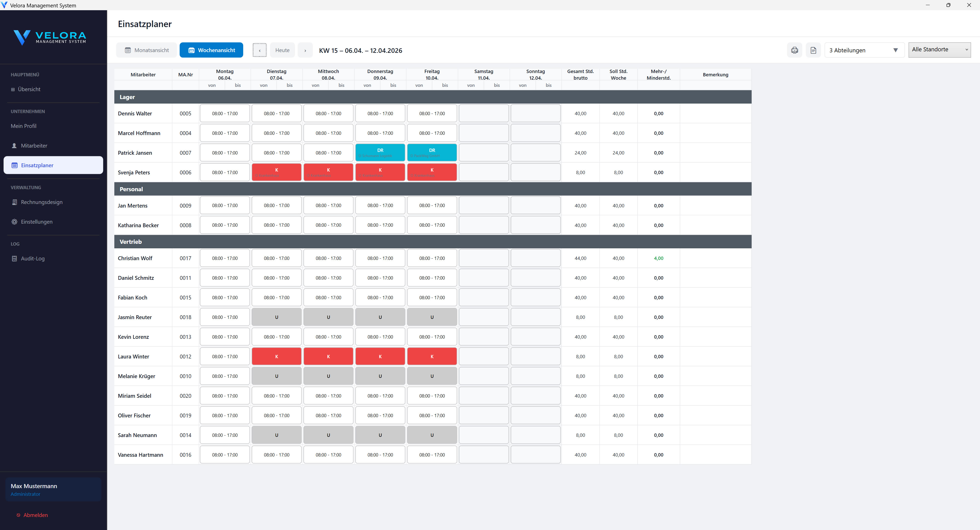Click Dennis Walter's empty Samstag shift cell
Screen dimensions: 980x530
click(x=484, y=113)
